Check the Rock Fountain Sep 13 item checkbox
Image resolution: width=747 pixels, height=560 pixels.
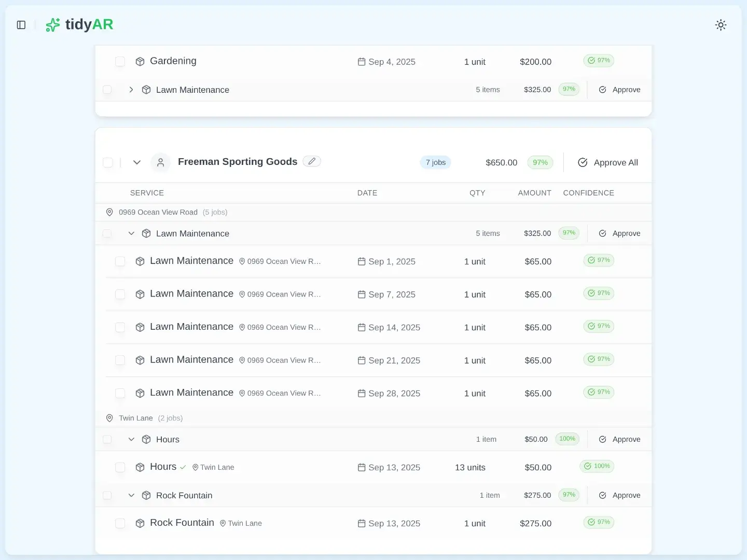[120, 523]
